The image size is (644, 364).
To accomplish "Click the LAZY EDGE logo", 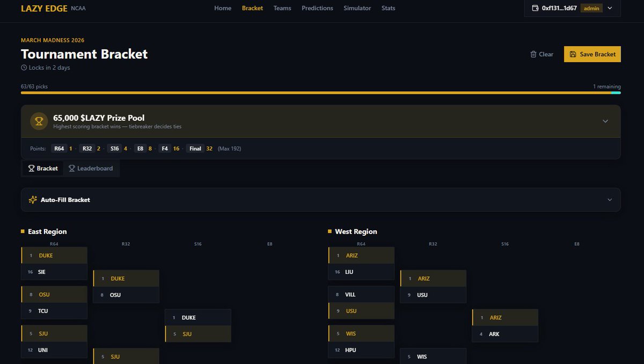I will click(x=44, y=8).
